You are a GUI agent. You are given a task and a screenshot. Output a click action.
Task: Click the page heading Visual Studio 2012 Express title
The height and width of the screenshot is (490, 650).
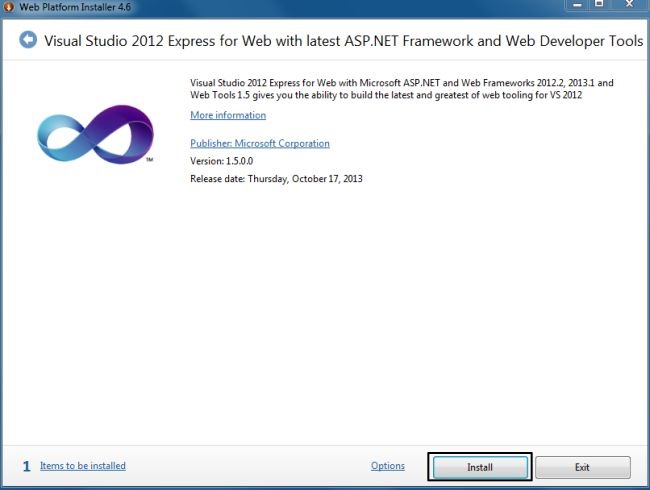pos(344,41)
